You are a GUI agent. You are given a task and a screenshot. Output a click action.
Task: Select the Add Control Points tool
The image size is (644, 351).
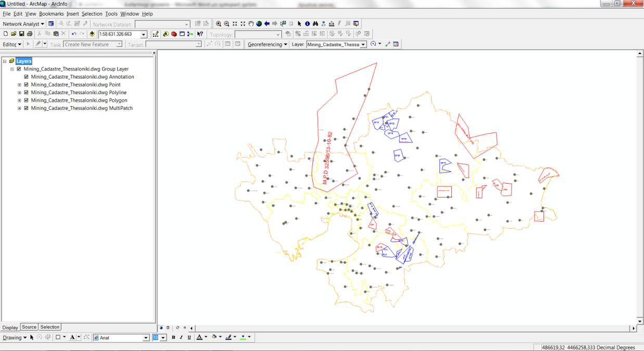[x=387, y=44]
